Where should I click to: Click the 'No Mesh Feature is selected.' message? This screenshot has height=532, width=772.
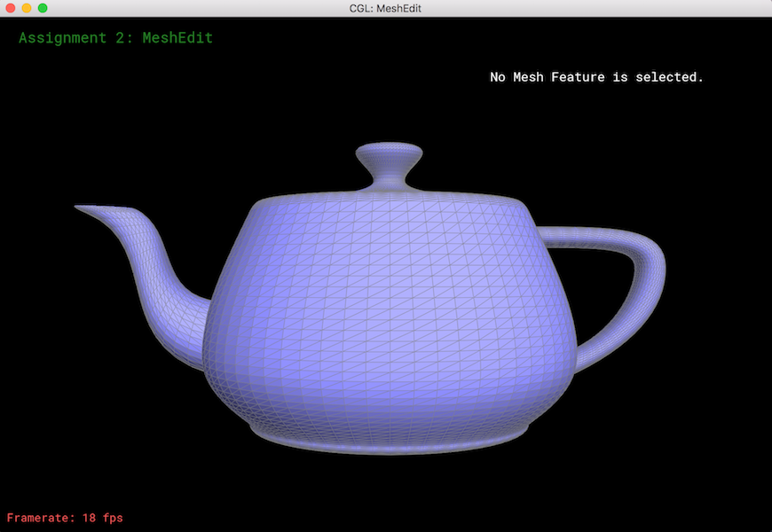[x=596, y=77]
